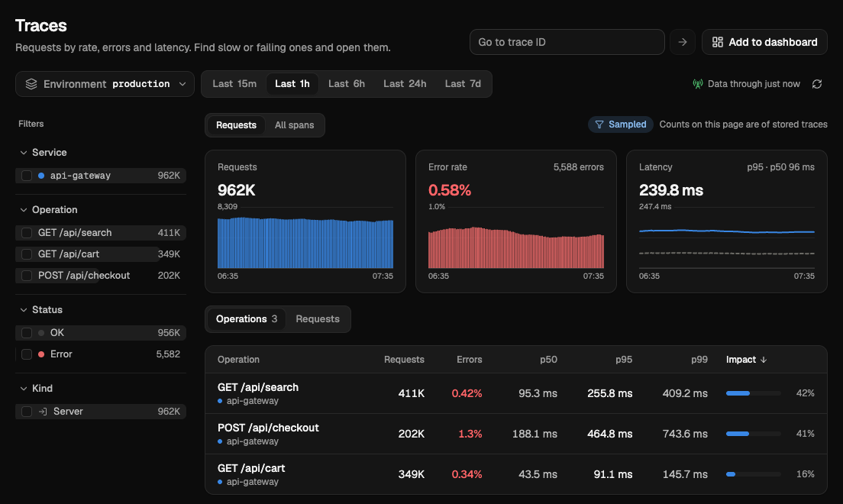Click the Impact sort arrow
The height and width of the screenshot is (504, 843).
click(x=764, y=360)
